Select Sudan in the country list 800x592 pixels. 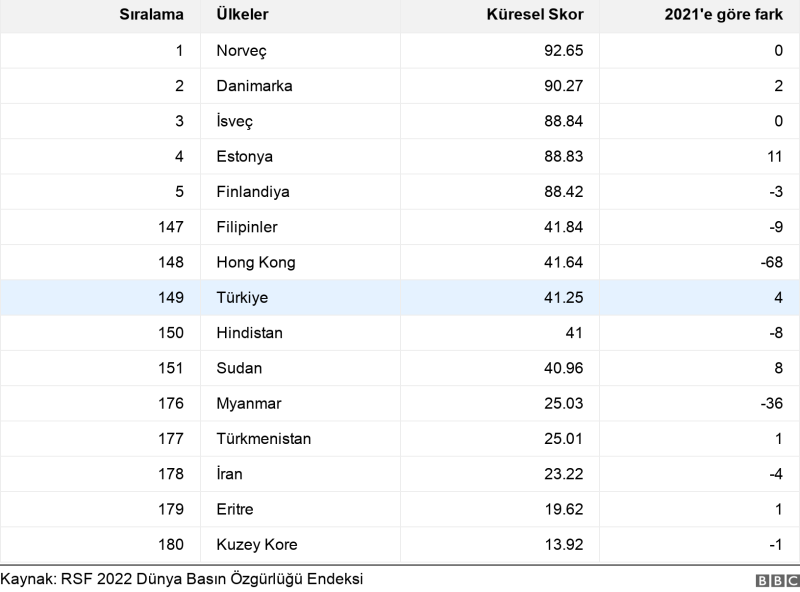tap(239, 368)
